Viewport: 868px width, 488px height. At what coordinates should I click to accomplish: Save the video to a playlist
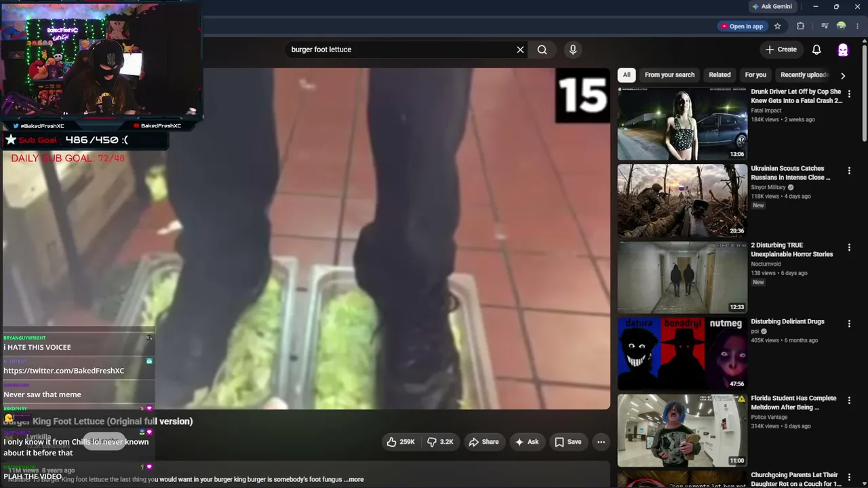(568, 442)
